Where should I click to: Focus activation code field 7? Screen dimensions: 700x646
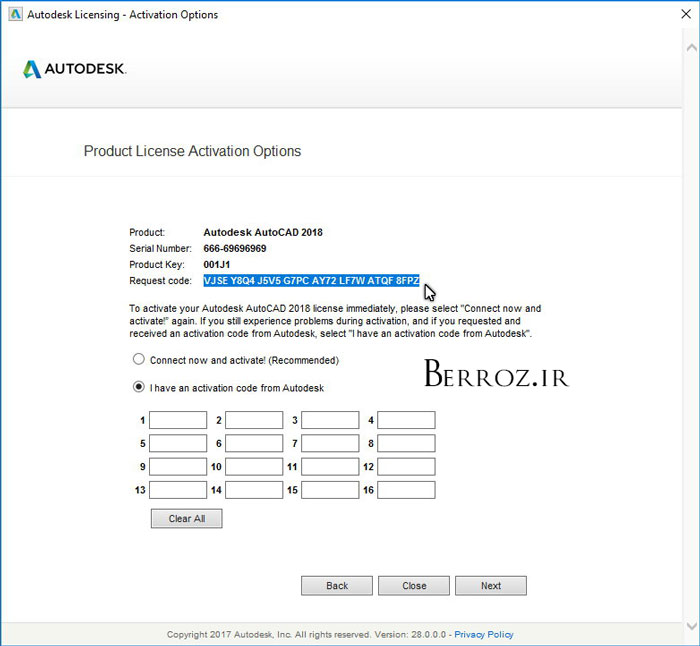(x=330, y=443)
